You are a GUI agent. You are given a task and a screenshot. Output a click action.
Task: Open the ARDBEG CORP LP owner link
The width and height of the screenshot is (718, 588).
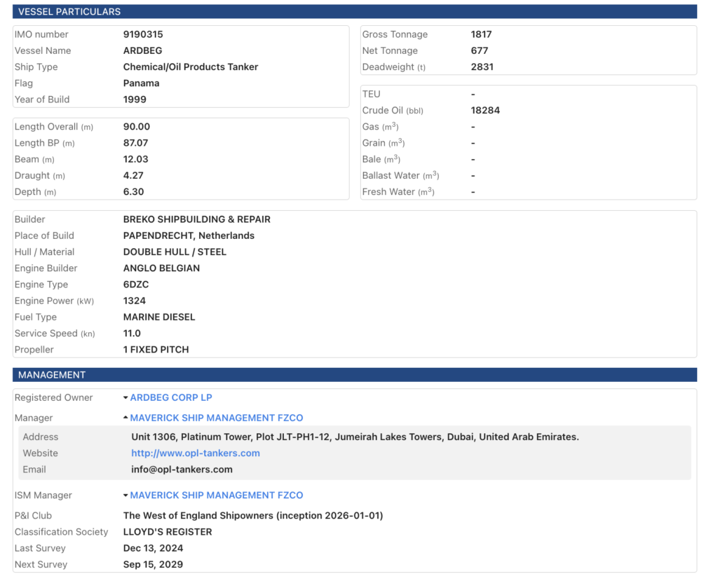click(x=171, y=397)
